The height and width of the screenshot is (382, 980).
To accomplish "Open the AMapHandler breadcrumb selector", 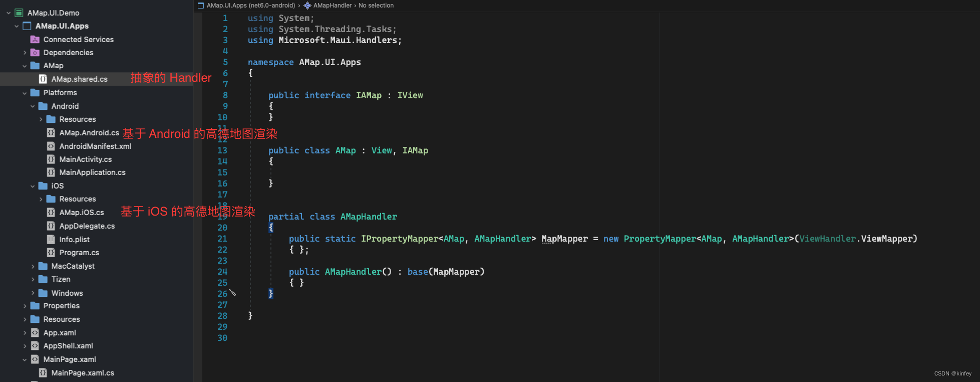I will click(333, 6).
